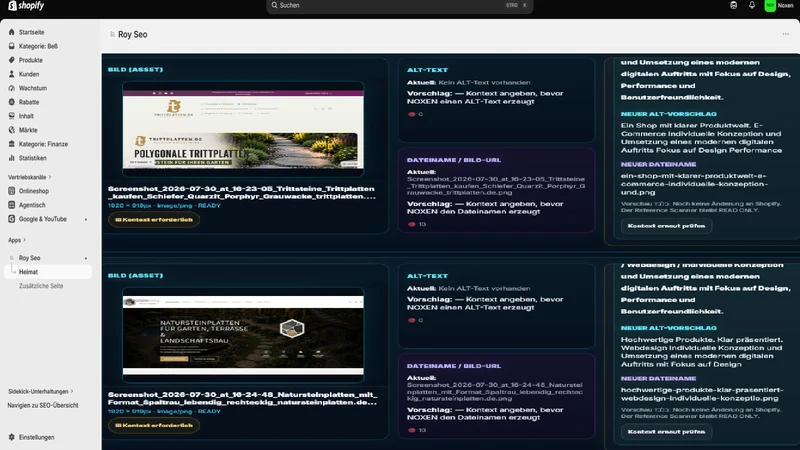Open the three-dots menu beside Roy Seo
Image resolution: width=800 pixels, height=450 pixels.
(785, 34)
